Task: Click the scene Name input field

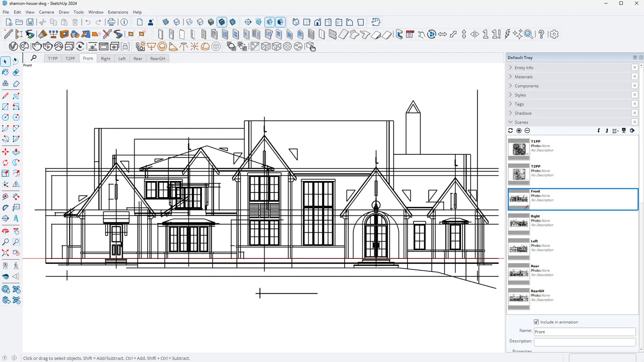Action: coord(584,332)
